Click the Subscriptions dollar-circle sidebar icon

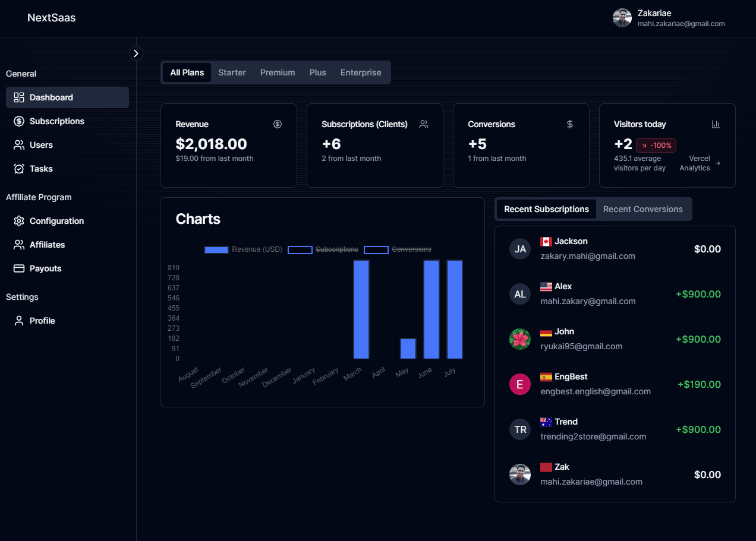(19, 121)
